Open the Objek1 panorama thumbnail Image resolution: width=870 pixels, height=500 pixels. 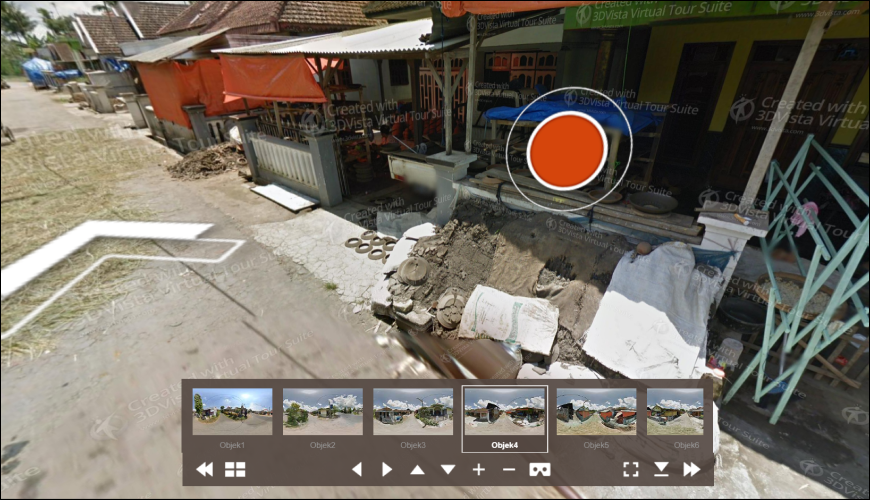click(232, 411)
